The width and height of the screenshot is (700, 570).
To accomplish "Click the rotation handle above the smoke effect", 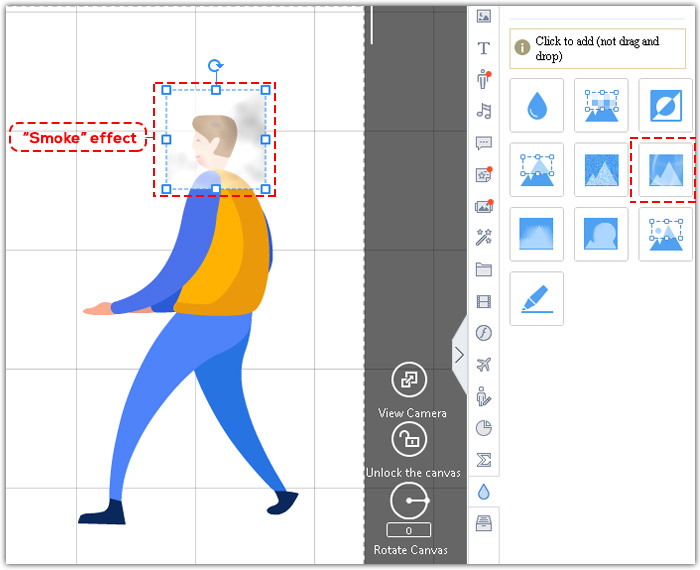I will [216, 66].
